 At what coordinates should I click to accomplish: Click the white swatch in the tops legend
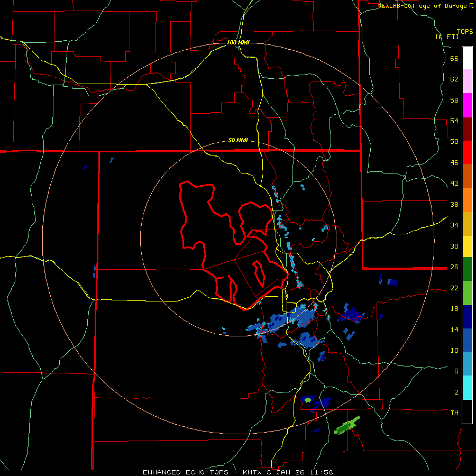[x=467, y=58]
